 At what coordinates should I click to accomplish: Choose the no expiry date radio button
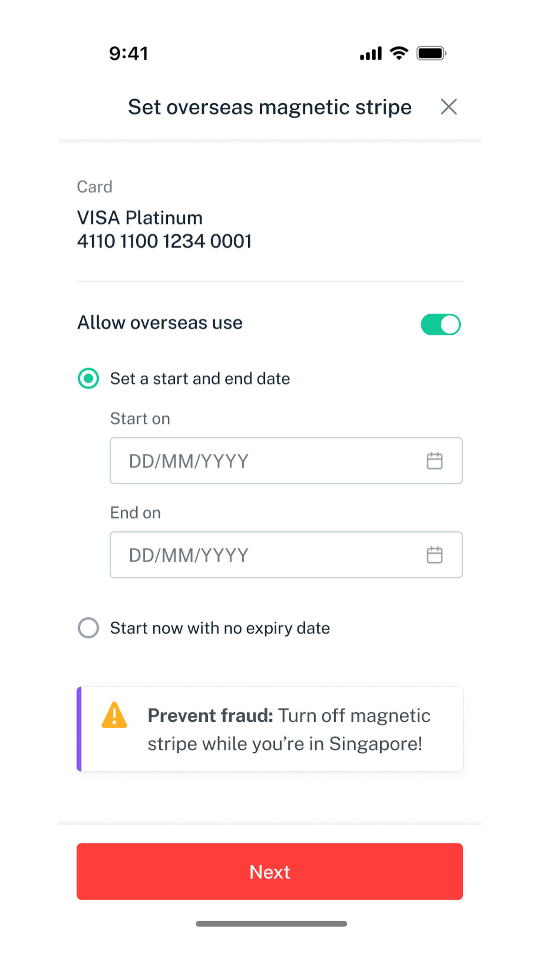click(88, 628)
